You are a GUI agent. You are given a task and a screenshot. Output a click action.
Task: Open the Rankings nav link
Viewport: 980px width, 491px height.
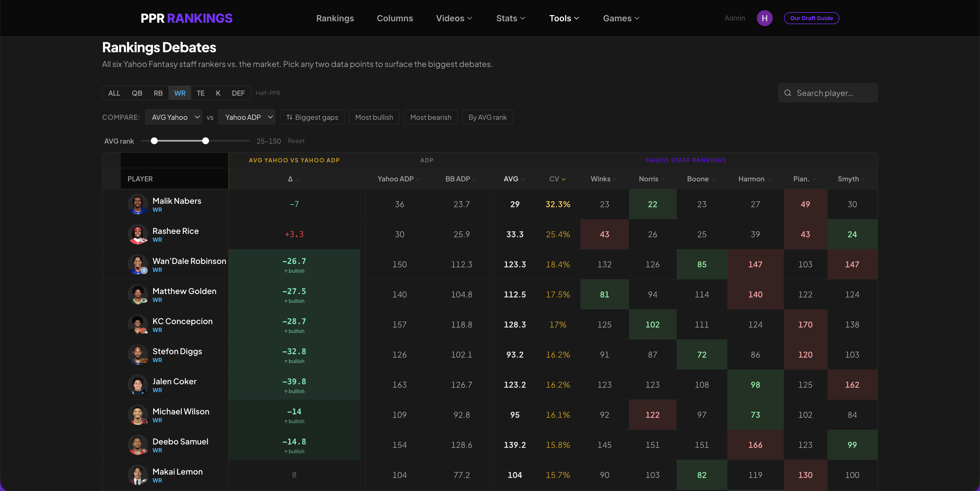pos(335,18)
